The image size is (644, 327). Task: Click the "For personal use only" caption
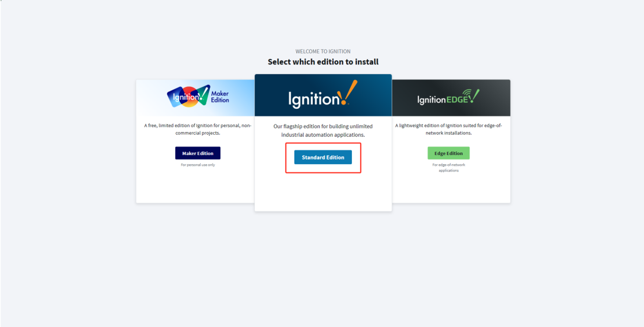pos(198,165)
